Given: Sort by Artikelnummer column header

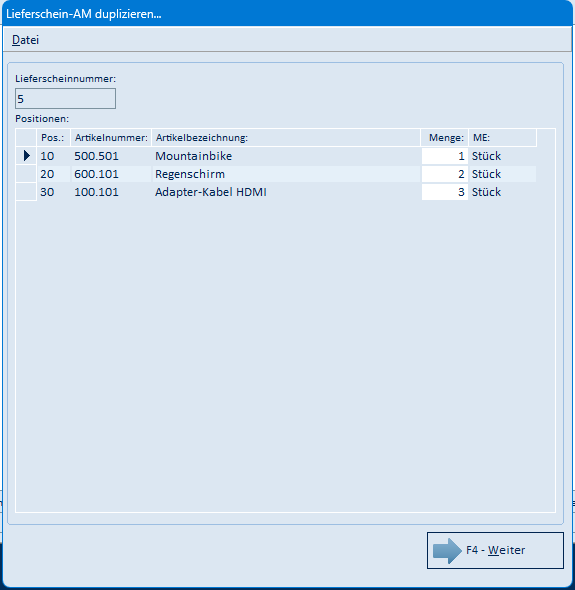Looking at the screenshot, I should click(x=111, y=138).
